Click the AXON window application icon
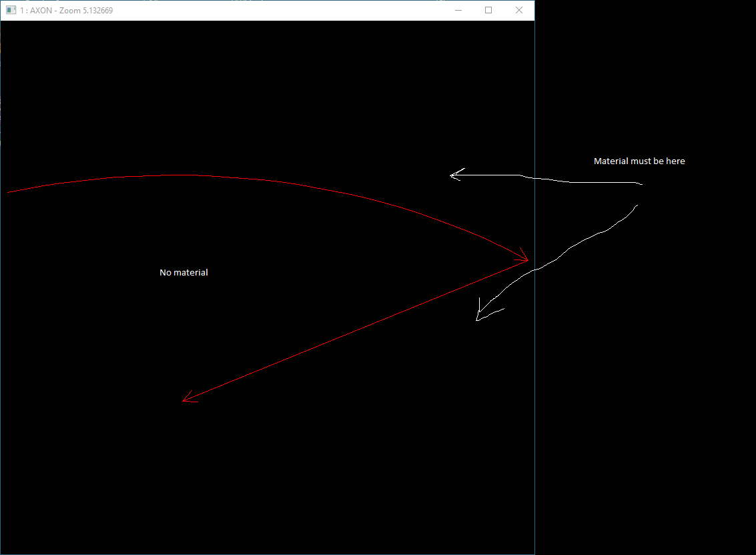The width and height of the screenshot is (756, 555). tap(11, 11)
